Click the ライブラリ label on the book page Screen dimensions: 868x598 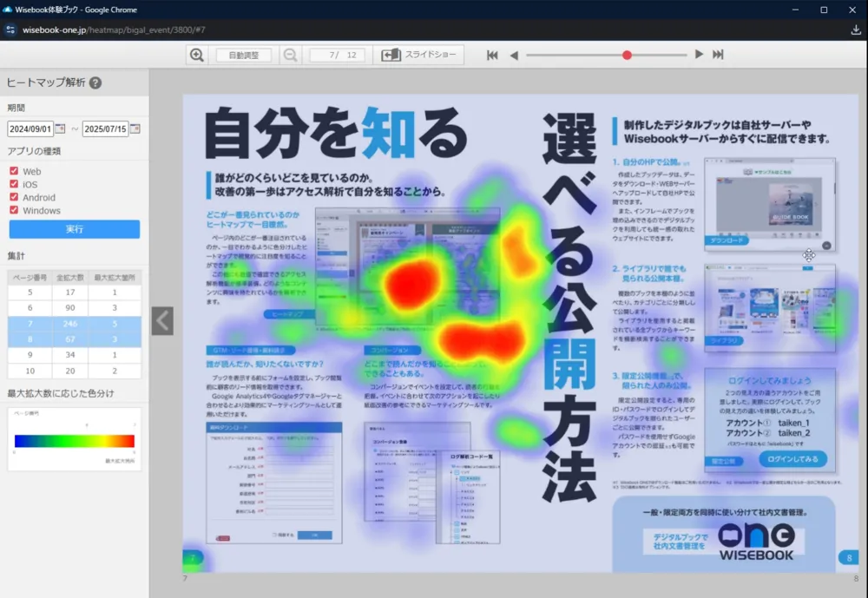point(724,341)
